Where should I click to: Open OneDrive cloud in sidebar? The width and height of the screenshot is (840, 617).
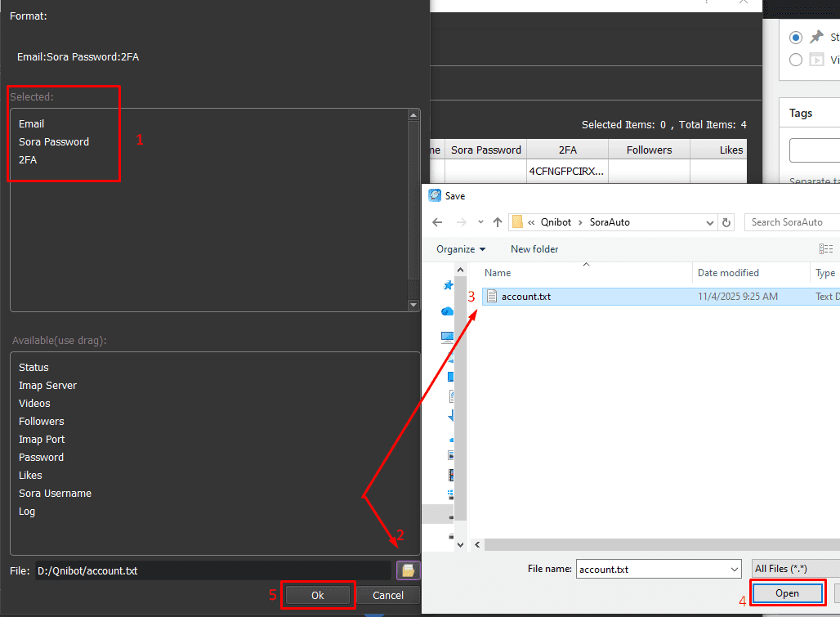447,311
